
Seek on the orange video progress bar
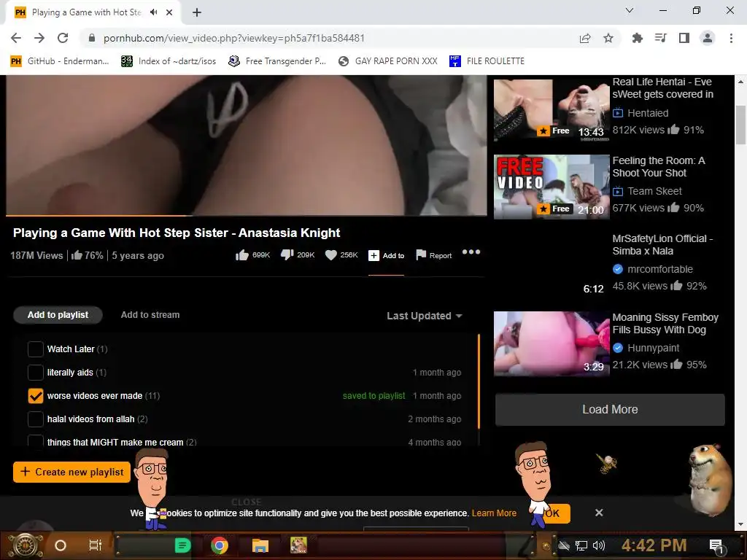247,216
